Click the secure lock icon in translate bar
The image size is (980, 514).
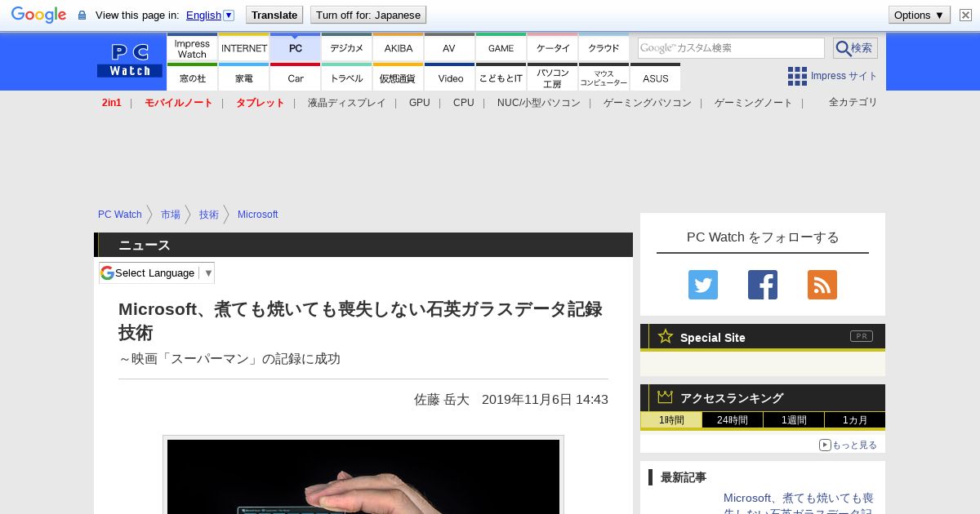[82, 16]
